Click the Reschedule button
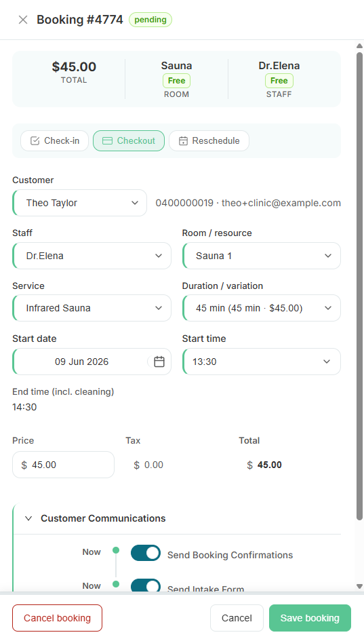Viewport: 364px width, 639px height. 209,140
